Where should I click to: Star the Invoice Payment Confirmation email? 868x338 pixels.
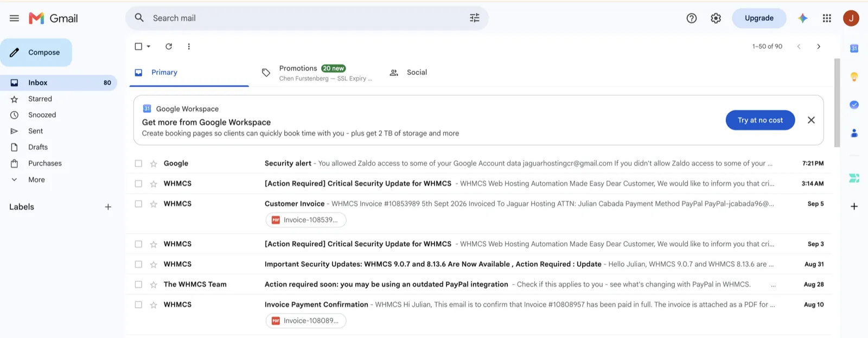click(154, 304)
